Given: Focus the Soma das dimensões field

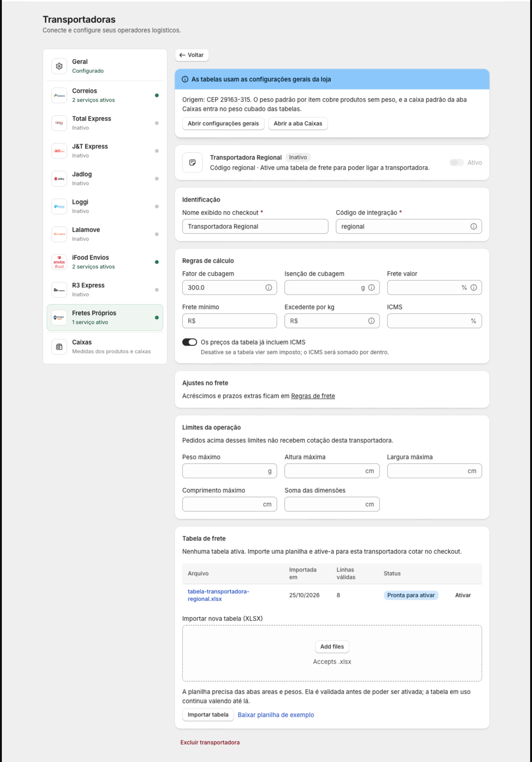Looking at the screenshot, I should pos(332,504).
